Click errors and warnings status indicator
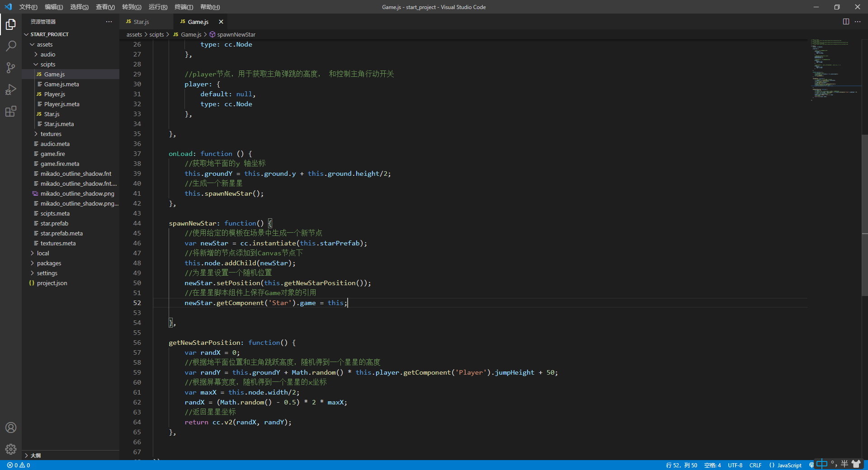This screenshot has height=470, width=868. (19, 465)
